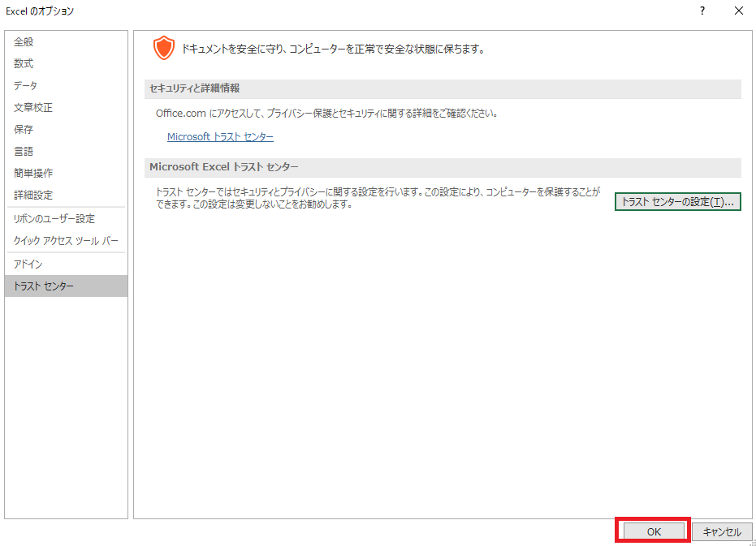Click the Excel のオプション title text

pos(40,11)
